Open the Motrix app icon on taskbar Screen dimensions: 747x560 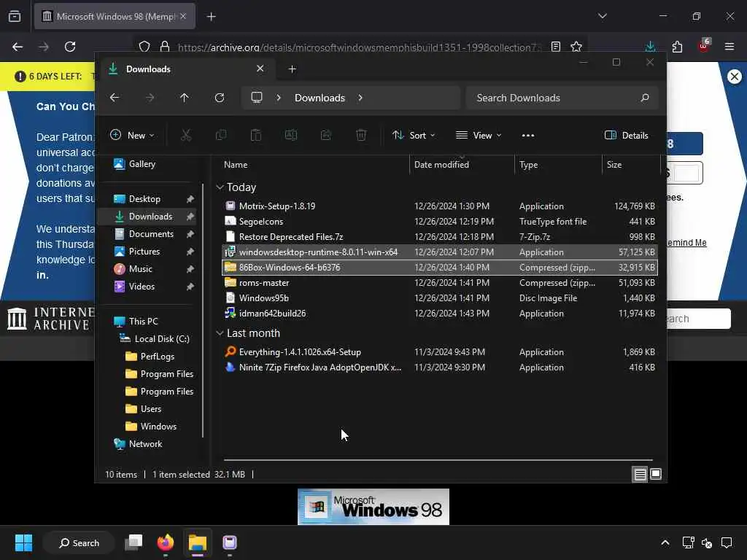pyautogui.click(x=230, y=542)
